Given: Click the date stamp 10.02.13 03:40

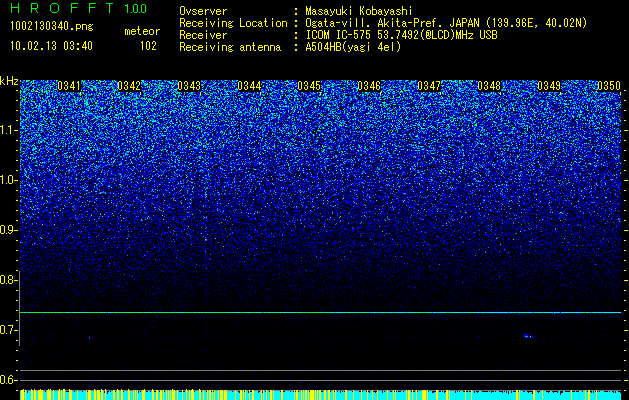Looking at the screenshot, I should pos(51,46).
